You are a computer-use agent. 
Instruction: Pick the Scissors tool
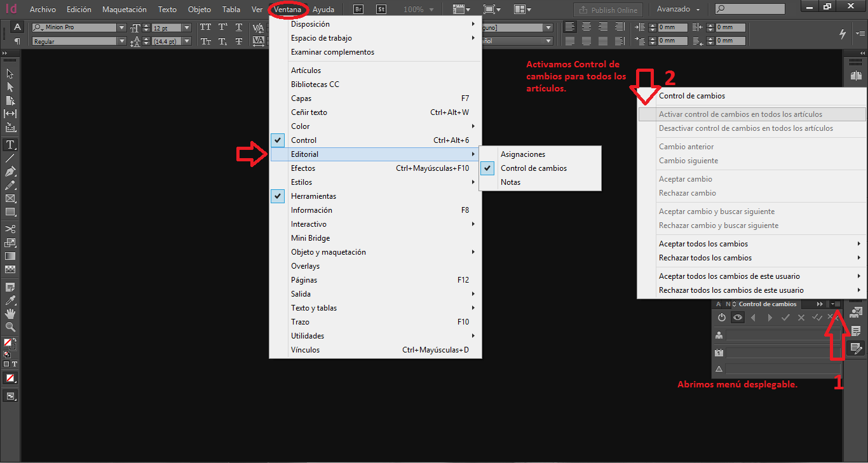10,229
